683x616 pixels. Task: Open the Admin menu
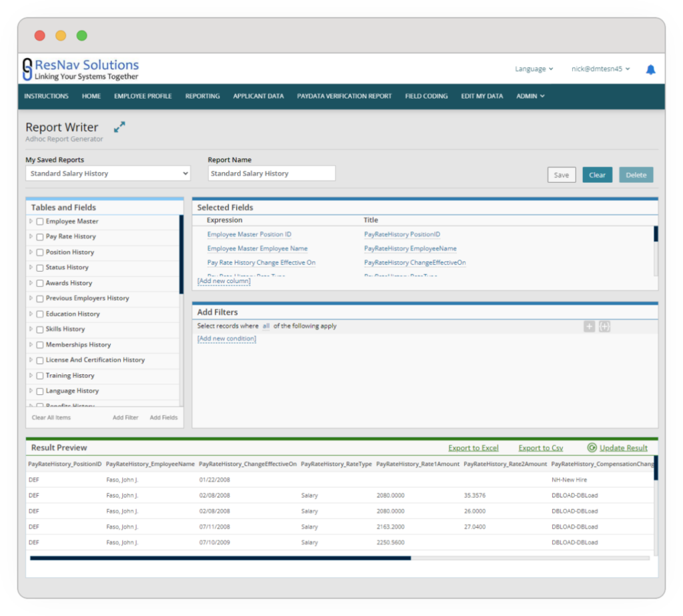[x=530, y=96]
